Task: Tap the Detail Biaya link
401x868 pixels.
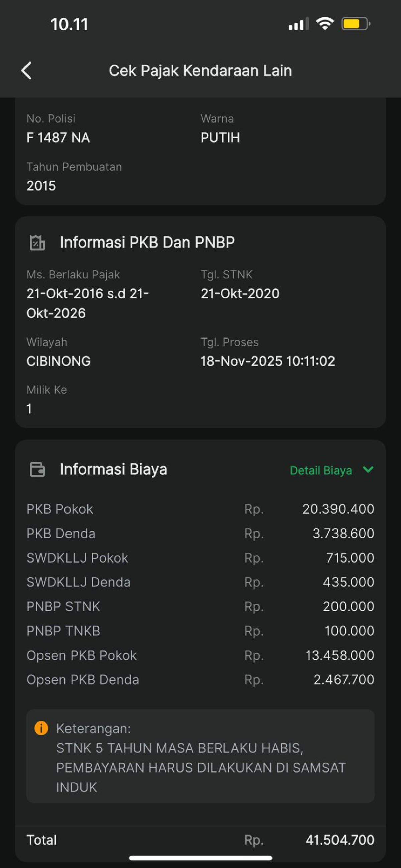Action: click(320, 470)
